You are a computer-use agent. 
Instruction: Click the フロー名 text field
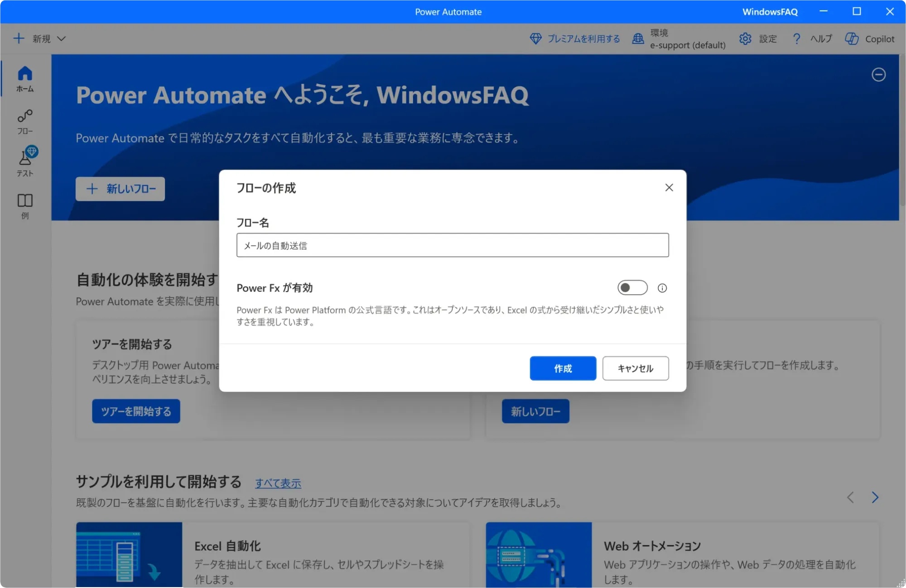click(453, 245)
